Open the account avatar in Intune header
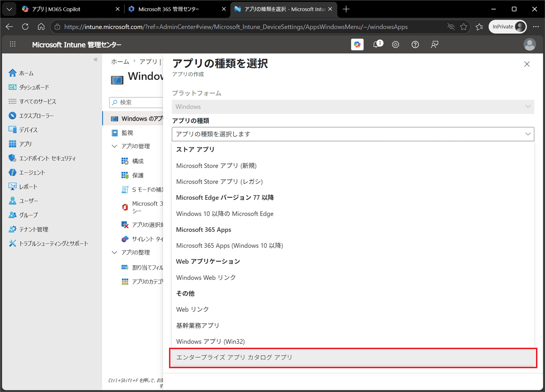 [529, 44]
